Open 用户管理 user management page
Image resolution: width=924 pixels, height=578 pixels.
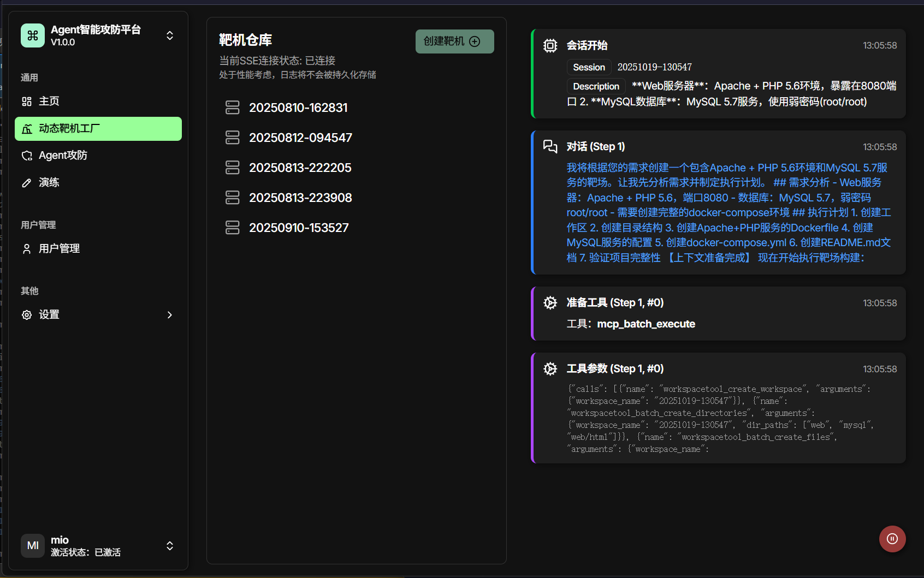pos(59,249)
